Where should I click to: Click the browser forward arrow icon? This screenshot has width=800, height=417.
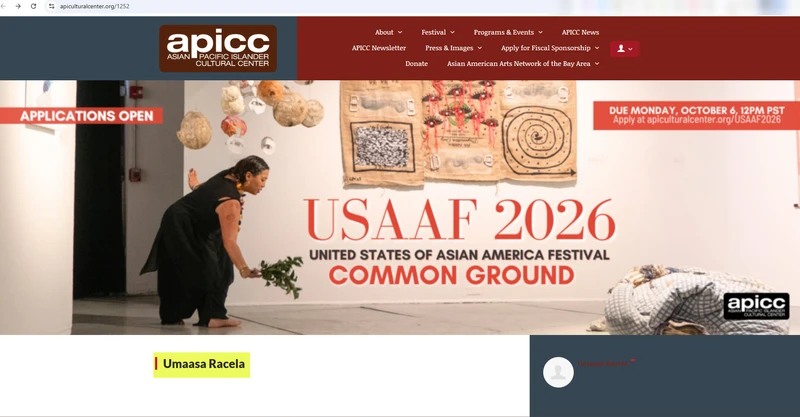[18, 6]
